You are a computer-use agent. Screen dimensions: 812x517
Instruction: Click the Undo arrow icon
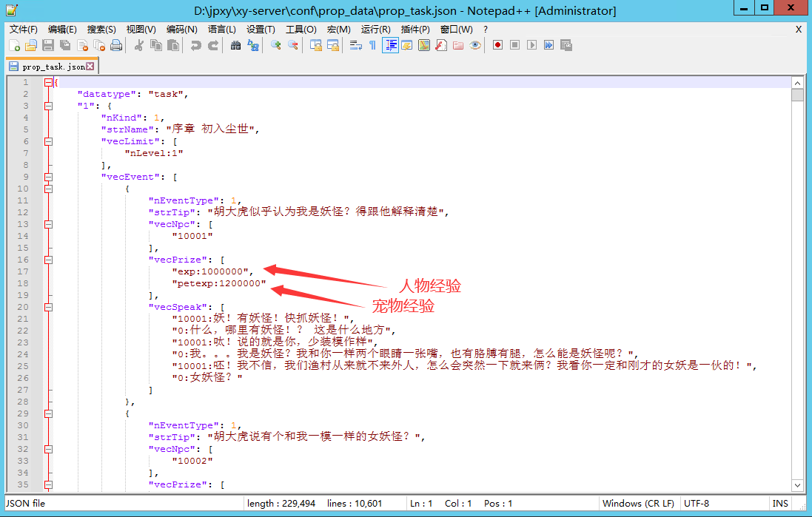click(195, 46)
